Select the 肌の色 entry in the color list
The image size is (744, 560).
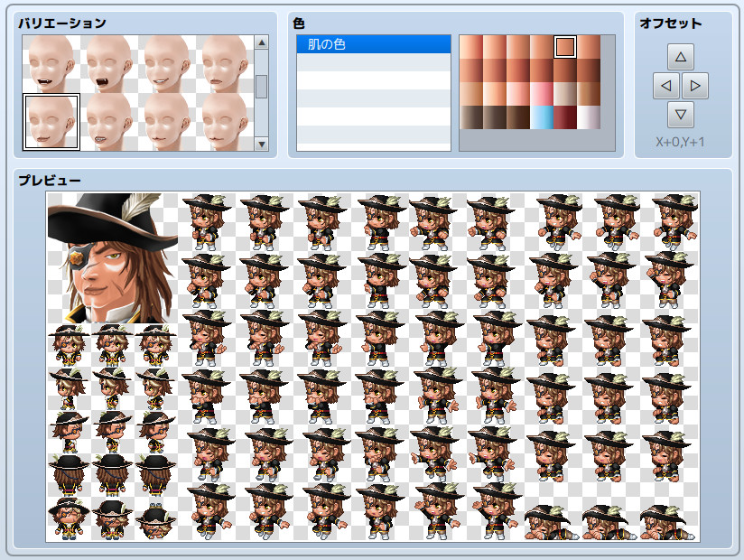point(373,43)
